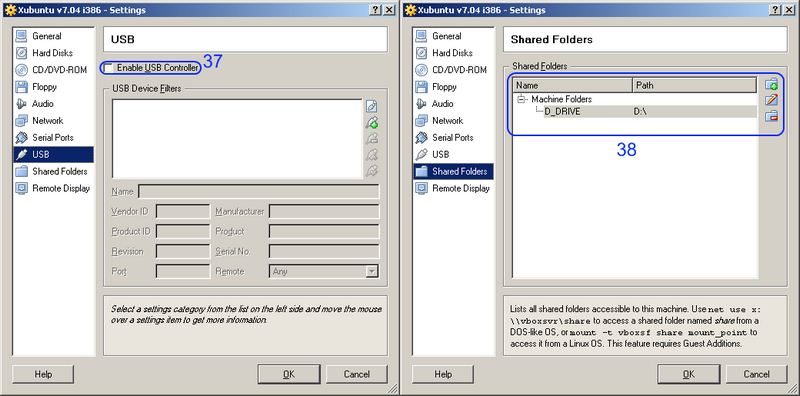The width and height of the screenshot is (800, 396).
Task: Click the remove shared folder icon
Action: 771,116
